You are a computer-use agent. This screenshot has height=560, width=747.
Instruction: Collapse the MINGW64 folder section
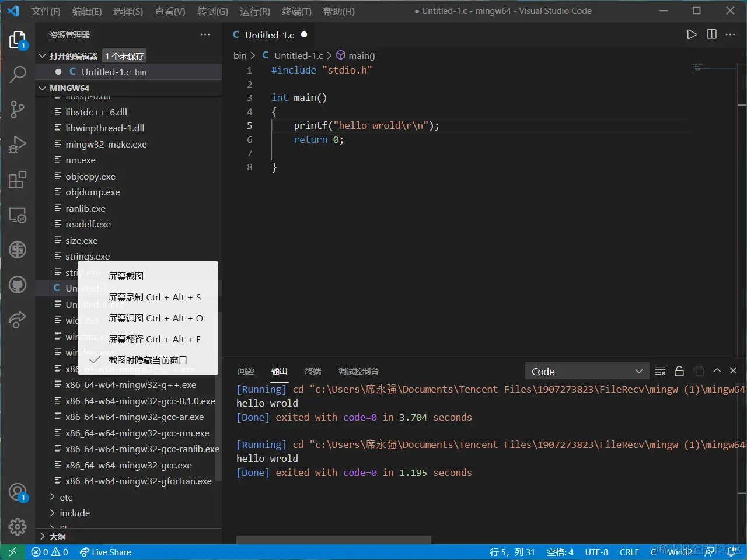(x=69, y=88)
